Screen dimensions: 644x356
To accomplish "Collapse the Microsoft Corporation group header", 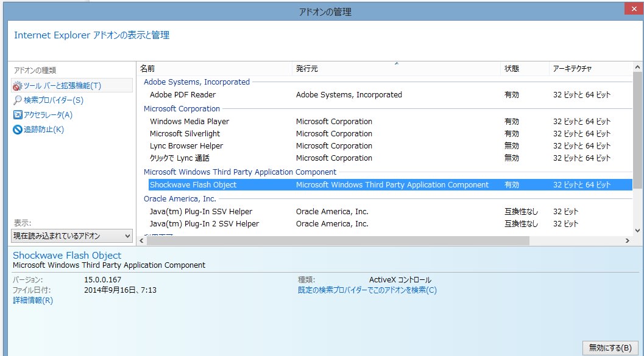I will click(x=182, y=109).
